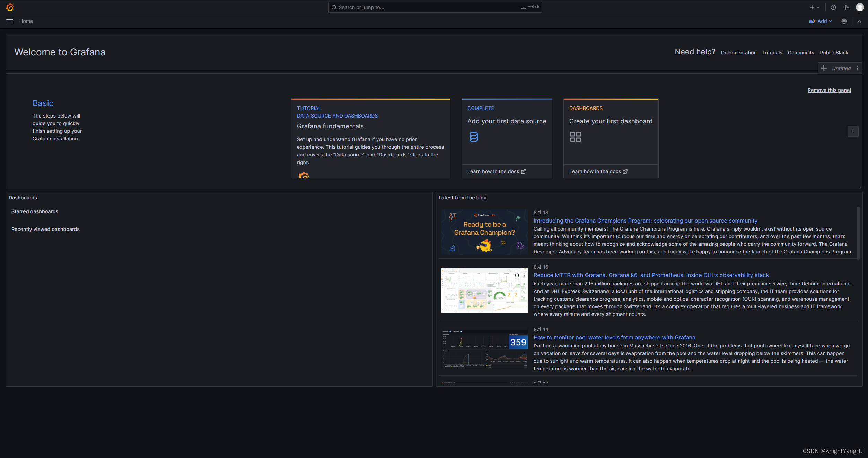This screenshot has height=458, width=868.
Task: Open the help question mark icon
Action: pyautogui.click(x=833, y=7)
